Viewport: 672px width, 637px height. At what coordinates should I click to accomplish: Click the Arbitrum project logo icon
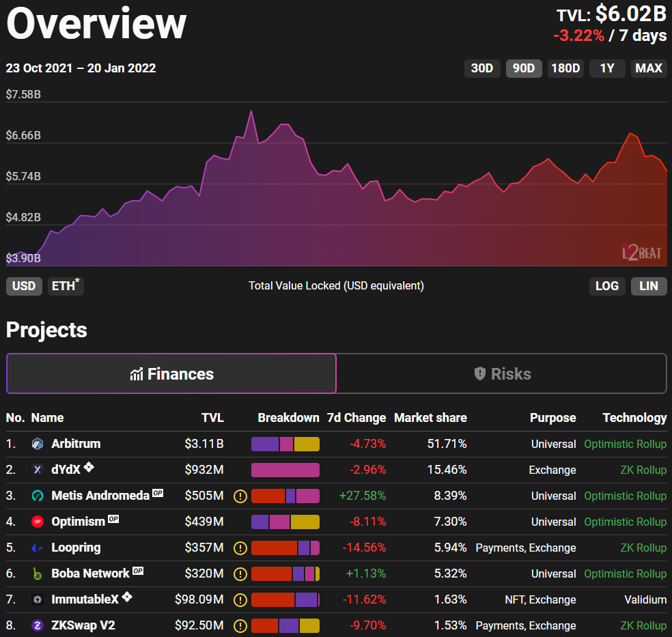[38, 444]
